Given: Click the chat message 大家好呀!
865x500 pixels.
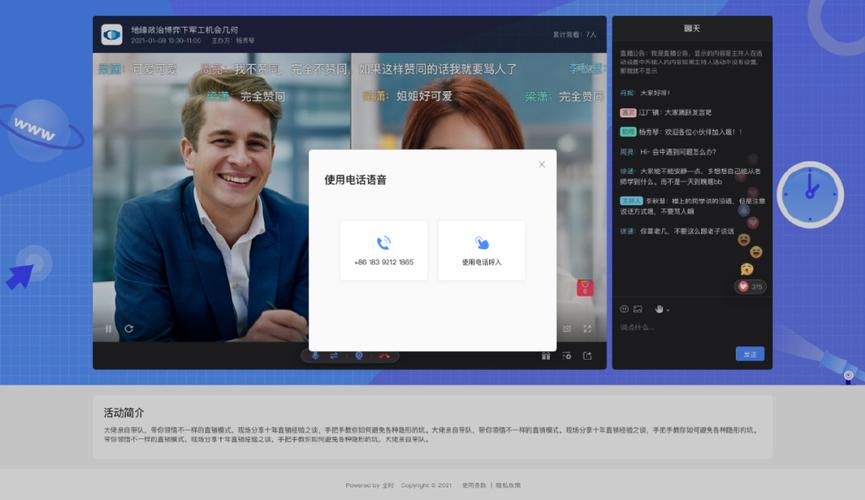Looking at the screenshot, I should click(645, 93).
